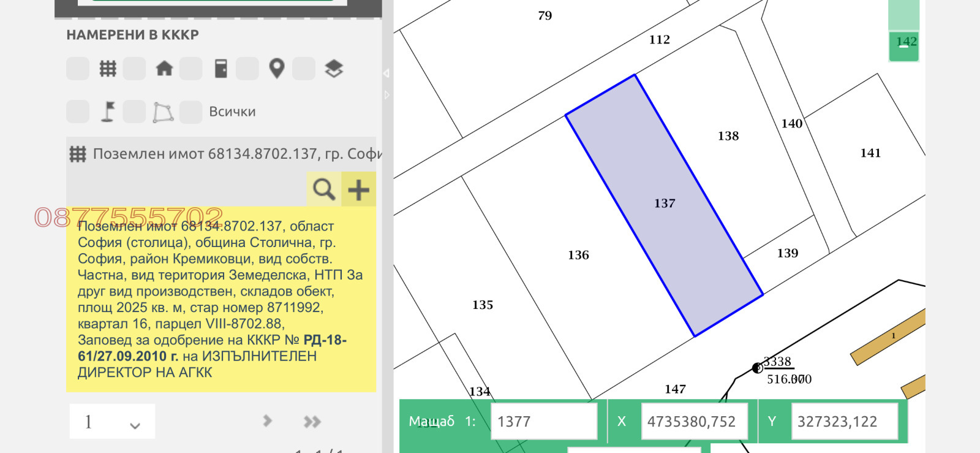This screenshot has width=980, height=453.
Task: Click the layers stack filter icon
Action: coord(334,69)
